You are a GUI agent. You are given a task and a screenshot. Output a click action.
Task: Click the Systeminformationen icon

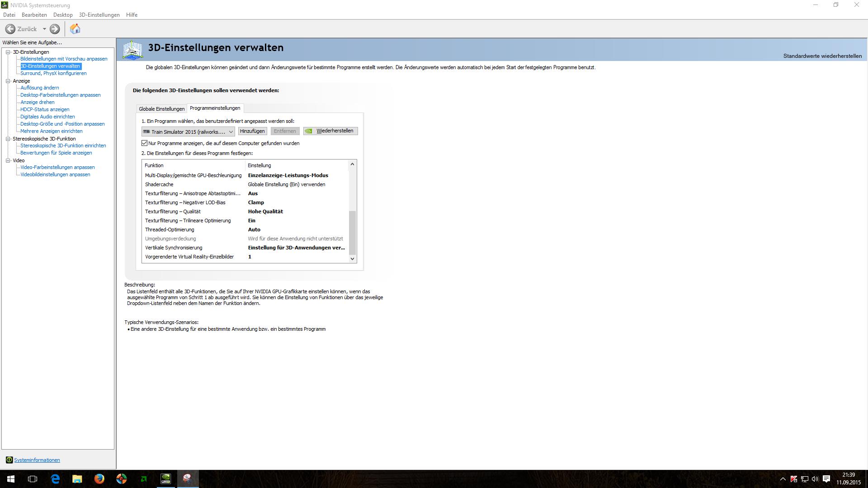tap(9, 460)
